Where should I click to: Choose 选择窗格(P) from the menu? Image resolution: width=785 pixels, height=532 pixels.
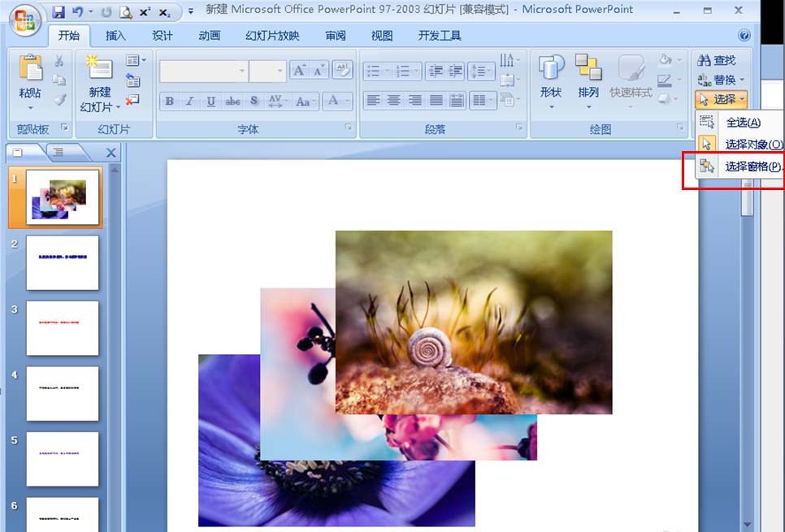(x=739, y=167)
